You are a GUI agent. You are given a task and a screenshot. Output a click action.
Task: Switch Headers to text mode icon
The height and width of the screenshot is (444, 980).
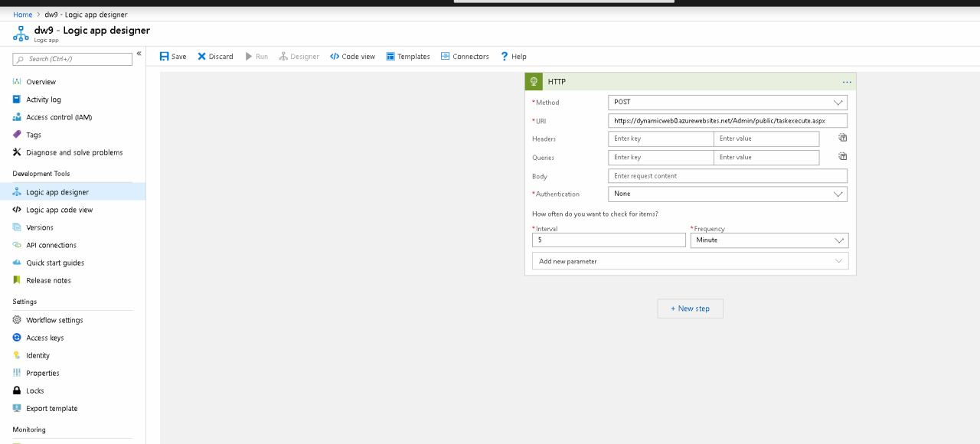click(x=842, y=138)
